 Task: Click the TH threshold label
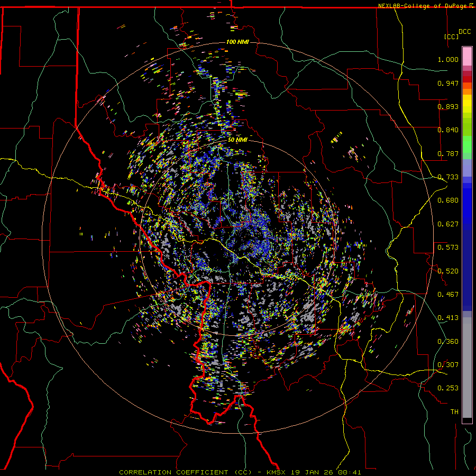pos(454,412)
